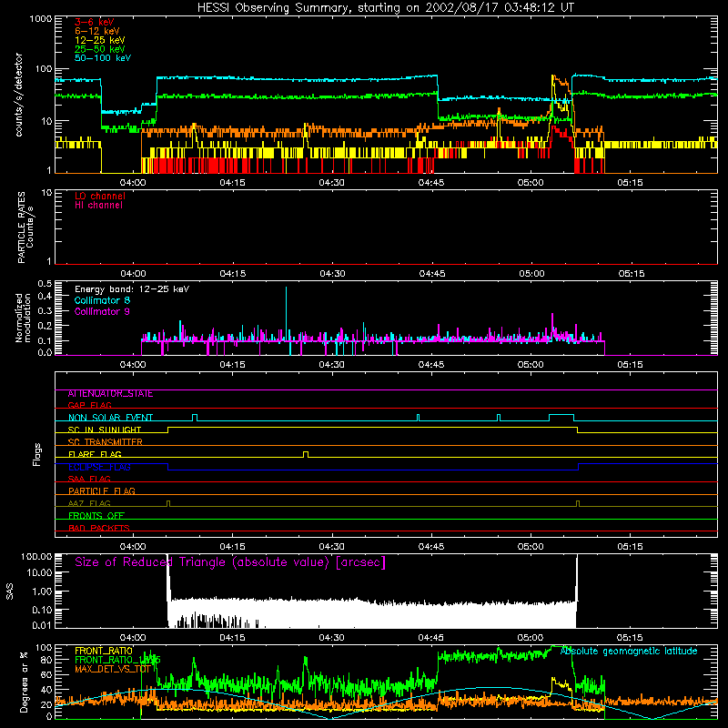The width and height of the screenshot is (728, 728).
Task: Click the yellow 12-25 keV legend label
Action: point(100,40)
